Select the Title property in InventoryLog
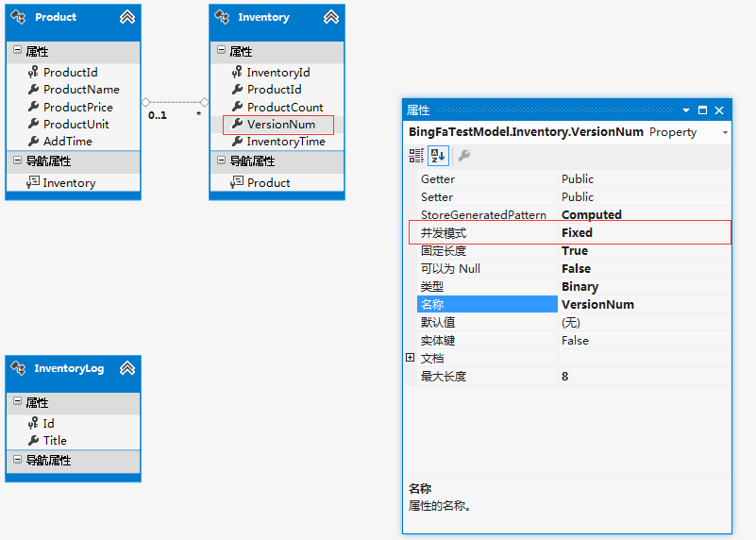Viewport: 756px width, 540px height. tap(55, 440)
